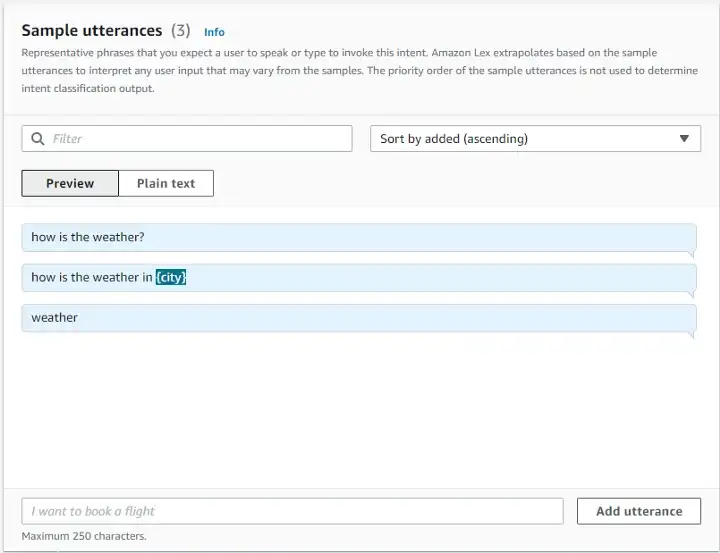Click the "Sample utterances" heading
Viewport: 720px width, 553px height.
pyautogui.click(x=91, y=31)
